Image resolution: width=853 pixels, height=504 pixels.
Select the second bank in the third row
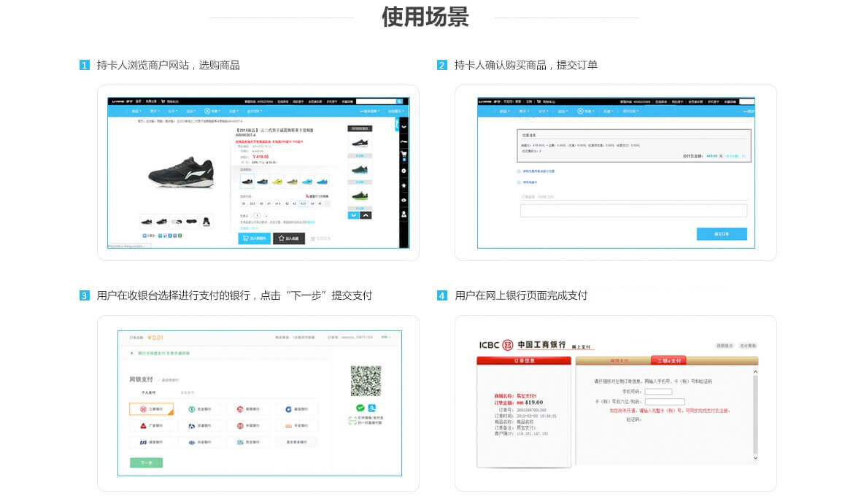[x=200, y=443]
